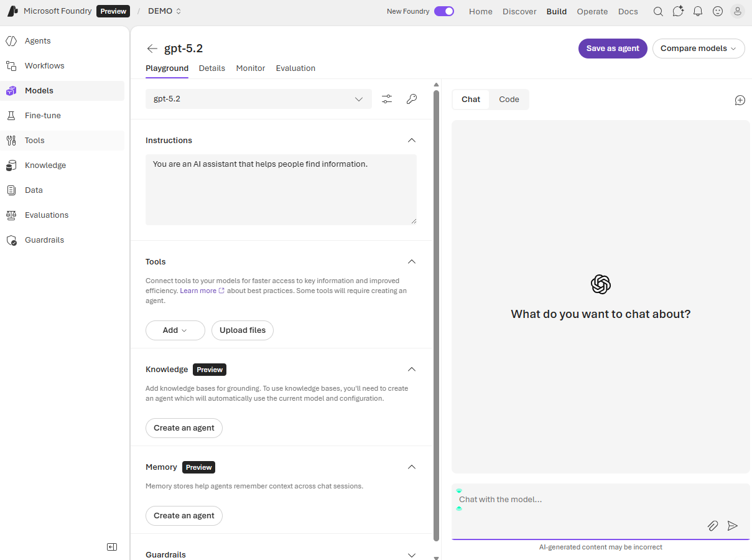Collapse the Knowledge section chevron
The height and width of the screenshot is (560, 752).
[x=411, y=370]
